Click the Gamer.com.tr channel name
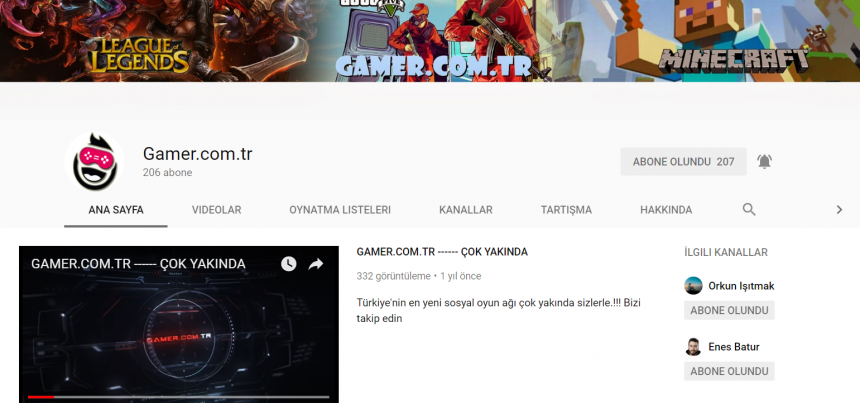Image resolution: width=860 pixels, height=403 pixels. 197,154
